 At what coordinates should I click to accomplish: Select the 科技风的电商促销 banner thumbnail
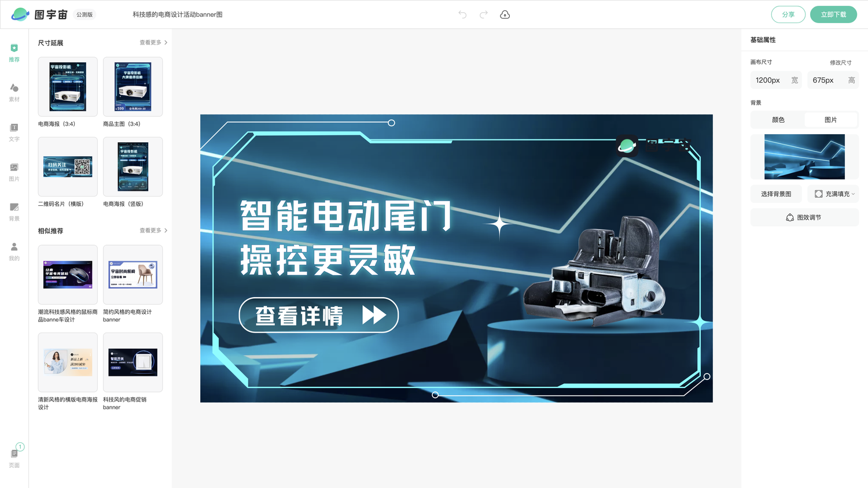click(x=133, y=363)
